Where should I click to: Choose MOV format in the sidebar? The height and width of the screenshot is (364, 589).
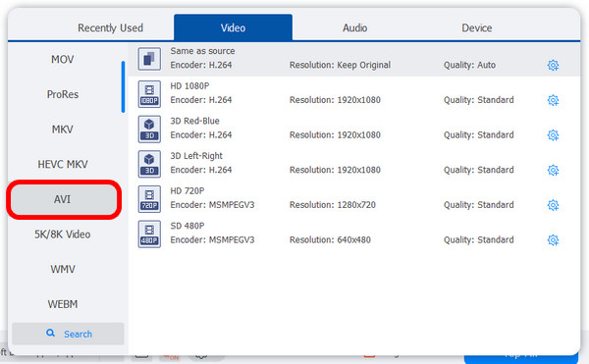coord(63,59)
